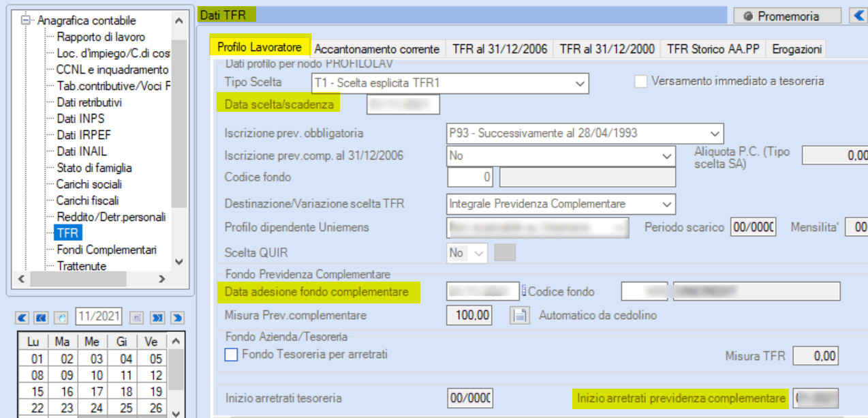Viewport: 868px width, 418px height.
Task: Select Trattenute tree item
Action: click(x=82, y=266)
